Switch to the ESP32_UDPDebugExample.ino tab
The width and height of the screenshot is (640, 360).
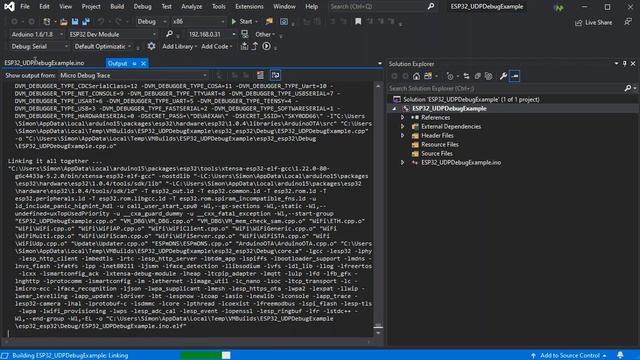pos(44,63)
